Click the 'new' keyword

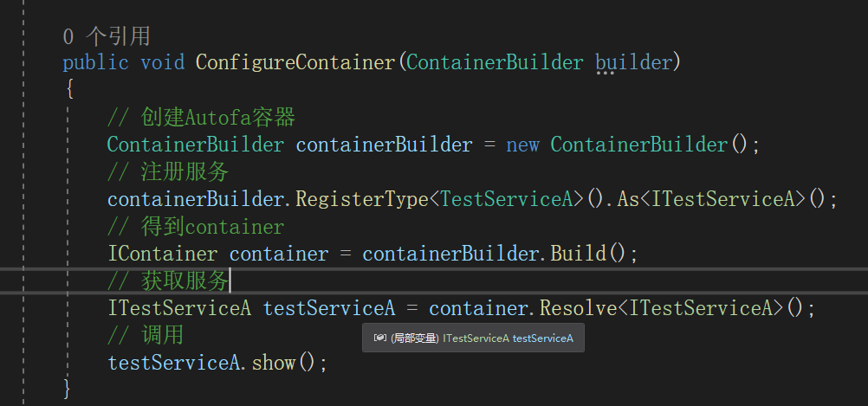522,145
